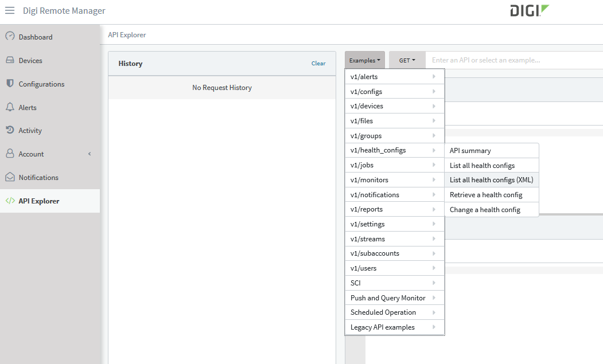
Task: Clear the request history
Action: [318, 64]
